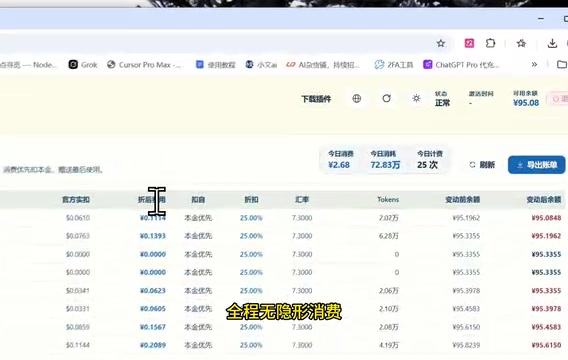This screenshot has height=360, width=568.
Task: Click the 官方实扣 column header
Action: [76, 200]
